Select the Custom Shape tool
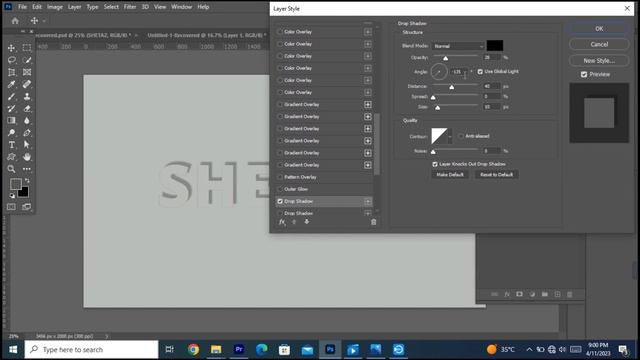This screenshot has height=360, width=640. pos(11,157)
